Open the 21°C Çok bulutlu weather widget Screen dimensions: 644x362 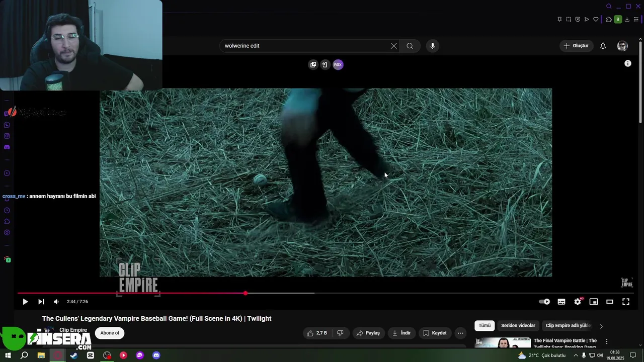click(x=542, y=355)
